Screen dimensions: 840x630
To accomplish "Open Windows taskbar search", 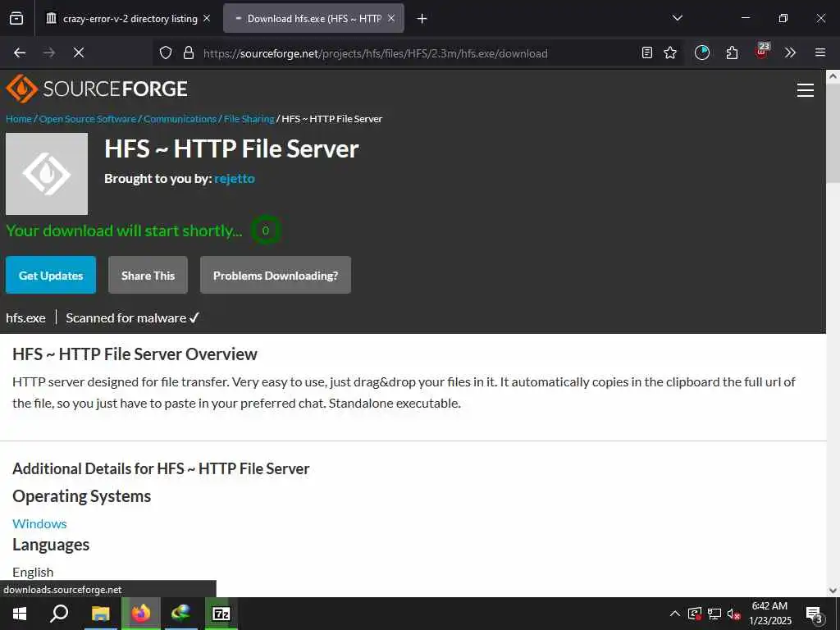I will coord(59,614).
